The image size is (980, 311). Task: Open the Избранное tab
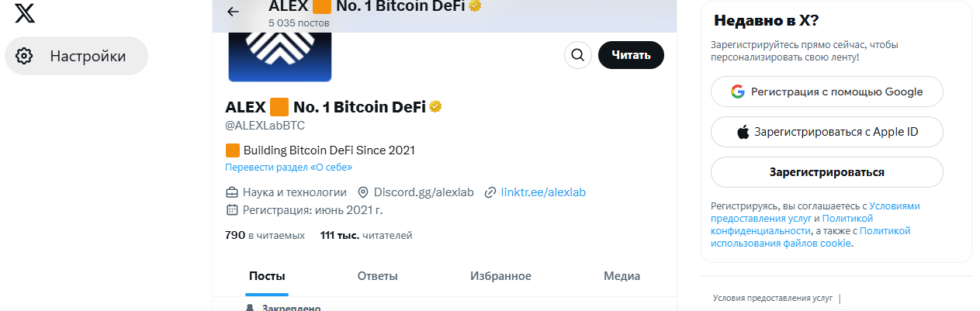click(500, 276)
